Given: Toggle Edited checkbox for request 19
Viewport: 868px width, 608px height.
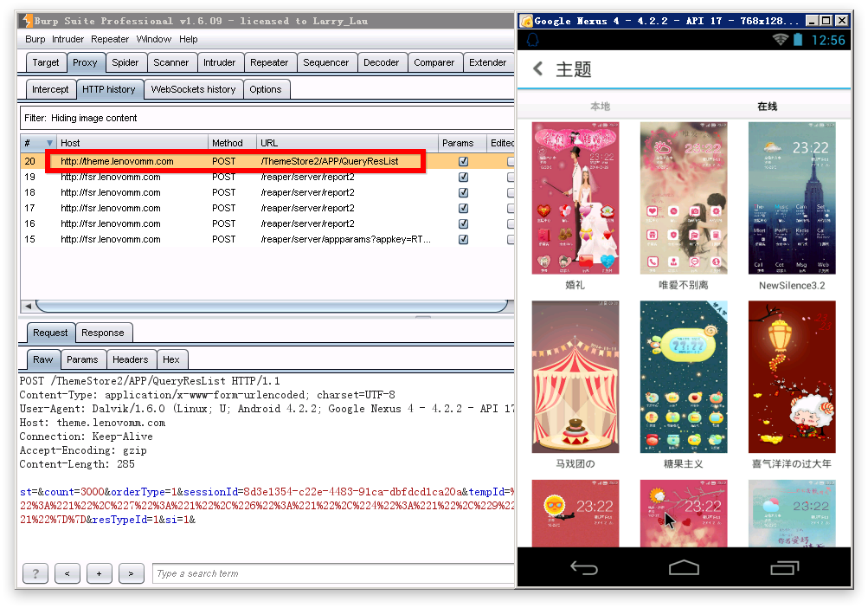Looking at the screenshot, I should pyautogui.click(x=511, y=177).
